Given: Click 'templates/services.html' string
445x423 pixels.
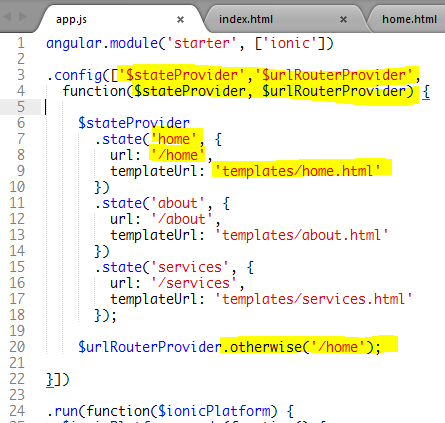Looking at the screenshot, I should (x=314, y=299).
